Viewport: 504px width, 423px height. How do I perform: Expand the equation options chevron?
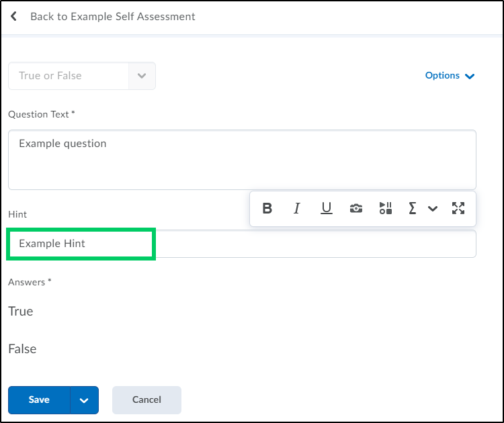(433, 209)
